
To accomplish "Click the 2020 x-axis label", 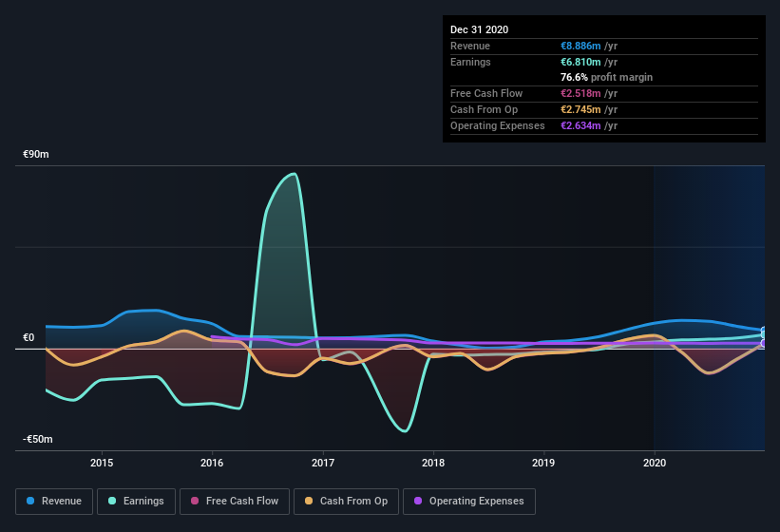I will click(x=655, y=463).
